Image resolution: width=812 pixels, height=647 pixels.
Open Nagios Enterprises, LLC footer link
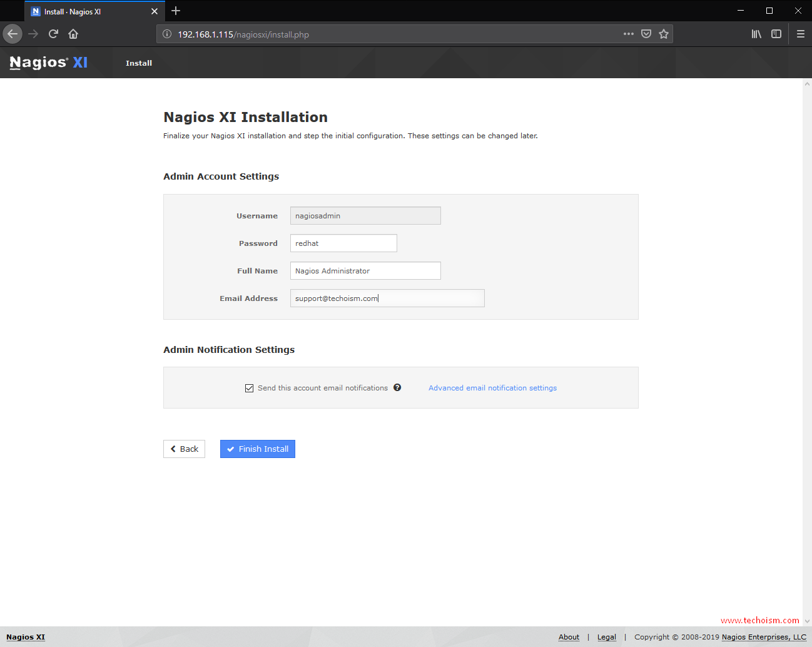coord(764,637)
